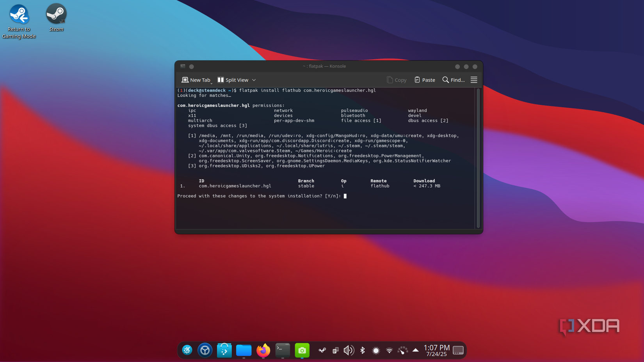This screenshot has height=362, width=644.
Task: Open the green screenshot camera app
Action: [302, 350]
